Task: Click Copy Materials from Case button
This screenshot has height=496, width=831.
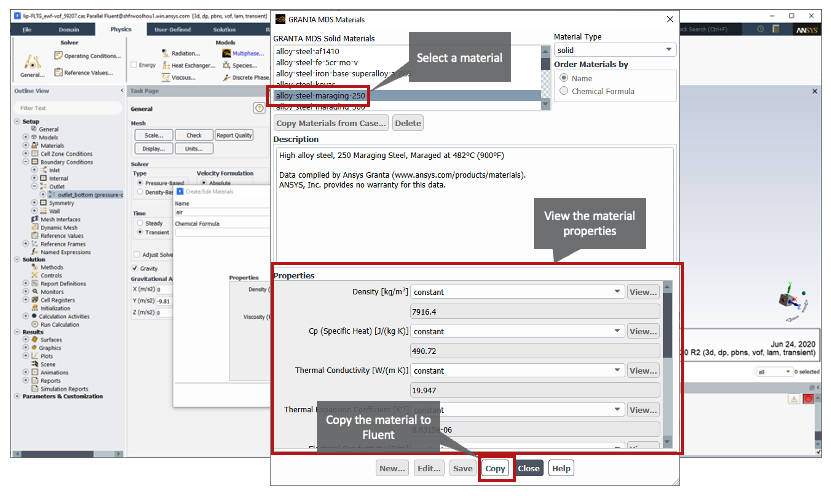Action: (x=331, y=123)
